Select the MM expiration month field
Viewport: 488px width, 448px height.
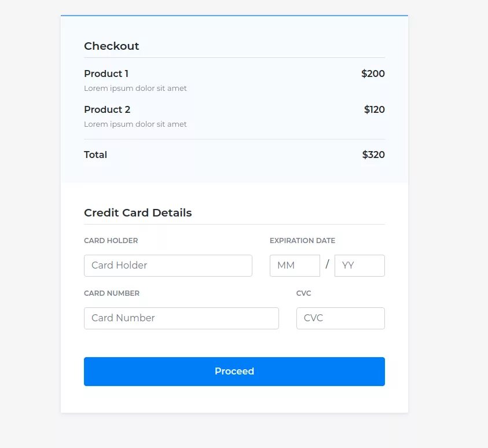[x=295, y=266]
